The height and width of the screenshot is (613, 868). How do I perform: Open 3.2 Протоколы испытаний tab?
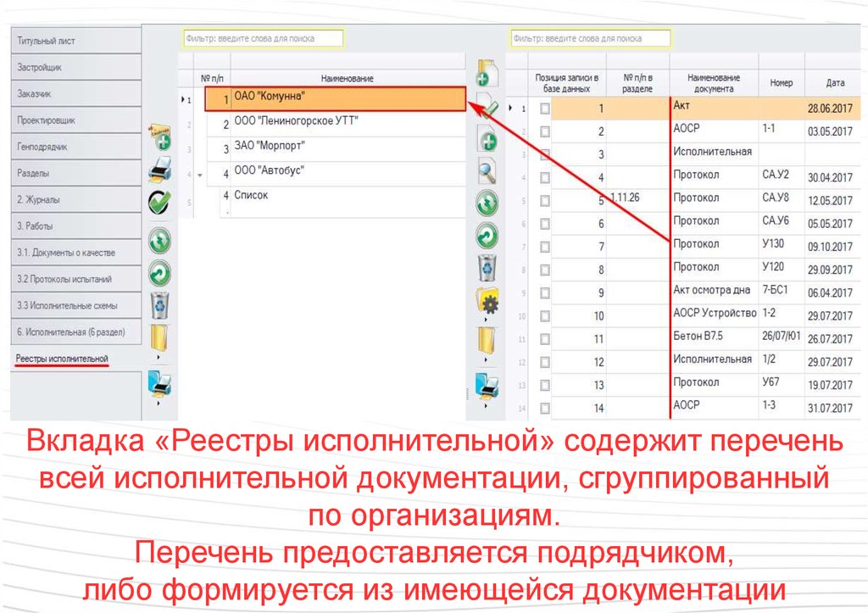[76, 279]
